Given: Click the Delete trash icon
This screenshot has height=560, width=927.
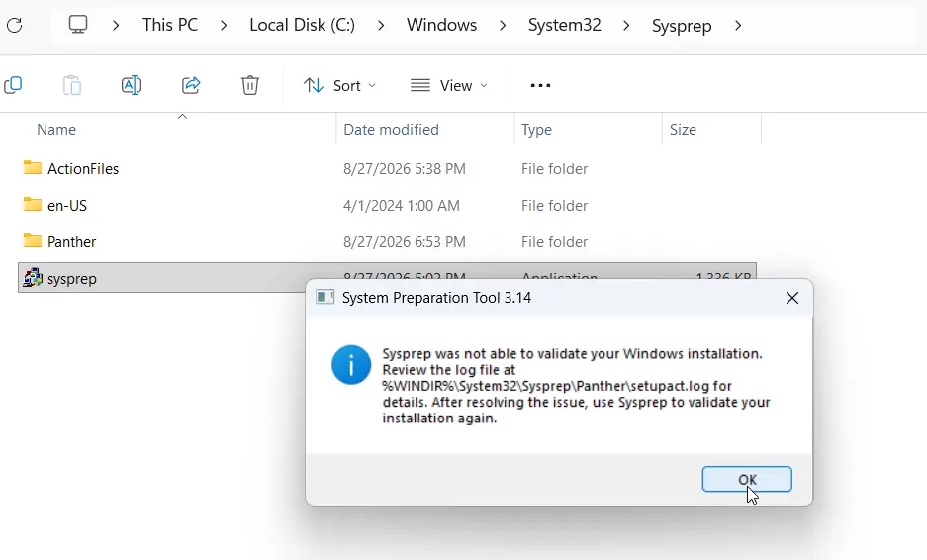Looking at the screenshot, I should pos(250,85).
